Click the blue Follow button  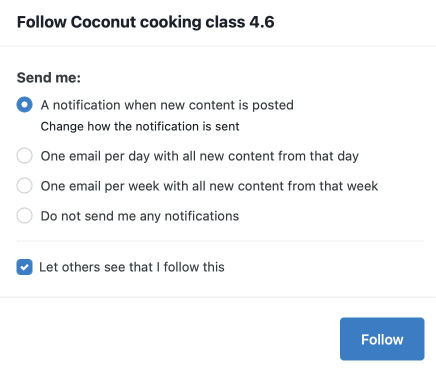click(382, 339)
